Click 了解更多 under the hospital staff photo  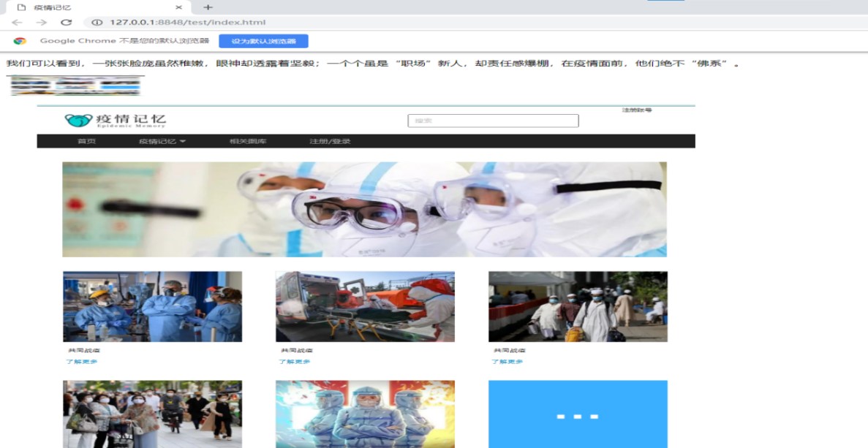pos(81,362)
